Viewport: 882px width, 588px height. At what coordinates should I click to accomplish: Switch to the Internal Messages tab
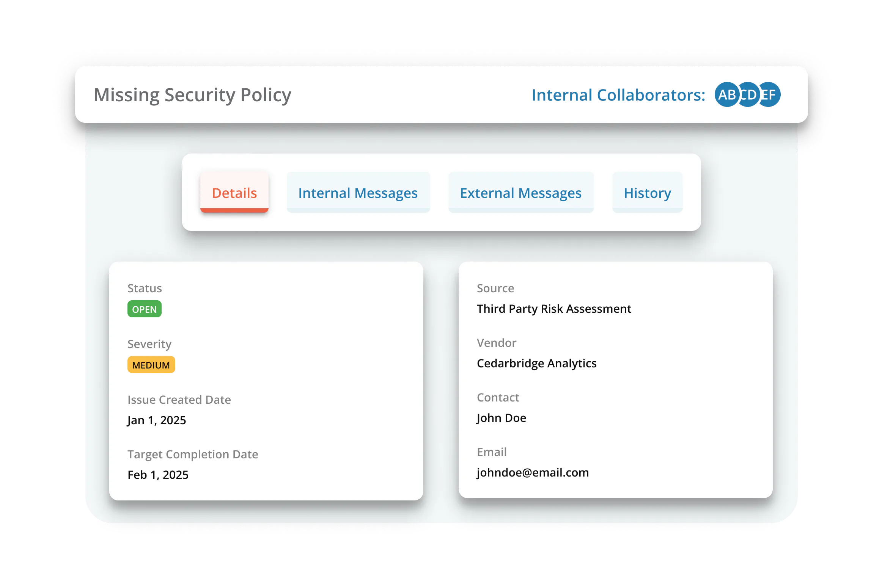(358, 193)
